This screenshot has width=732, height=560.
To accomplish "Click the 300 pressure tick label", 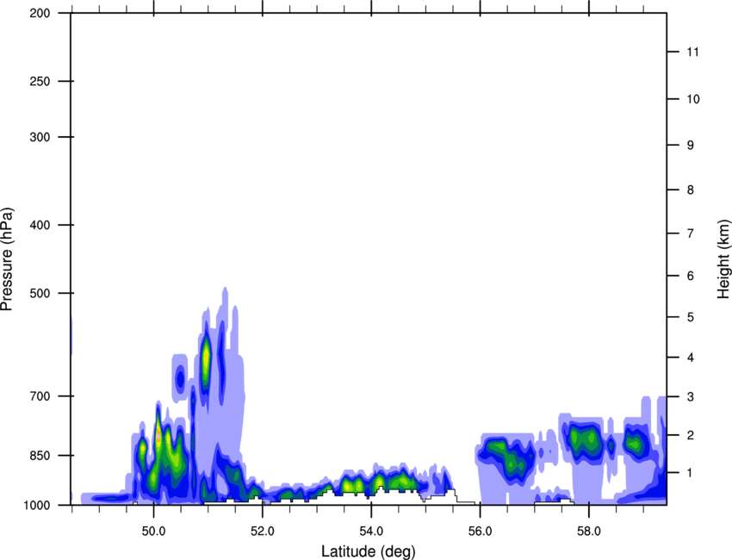I will [39, 138].
